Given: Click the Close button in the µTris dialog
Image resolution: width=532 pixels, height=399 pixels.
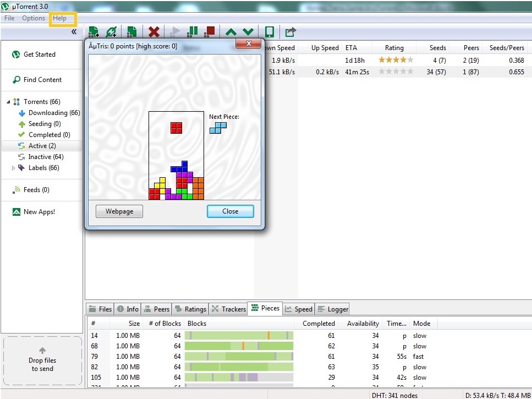Looking at the screenshot, I should pyautogui.click(x=231, y=211).
